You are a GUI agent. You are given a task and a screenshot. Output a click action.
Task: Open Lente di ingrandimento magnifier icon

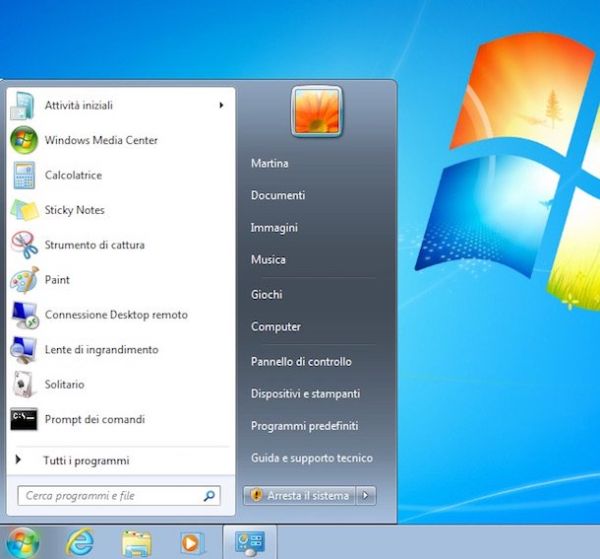click(24, 350)
